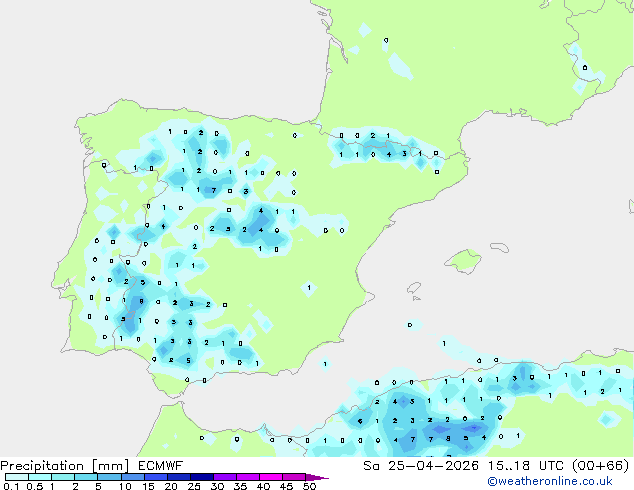
Task: Click the 'Sa' weekday abbreviation
Action: (371, 466)
